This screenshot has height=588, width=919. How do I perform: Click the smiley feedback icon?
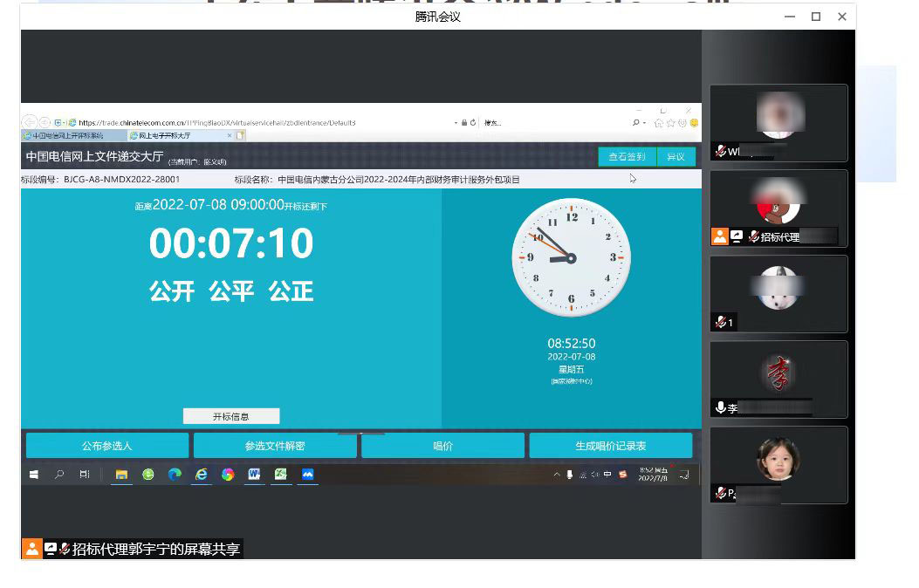click(x=694, y=123)
